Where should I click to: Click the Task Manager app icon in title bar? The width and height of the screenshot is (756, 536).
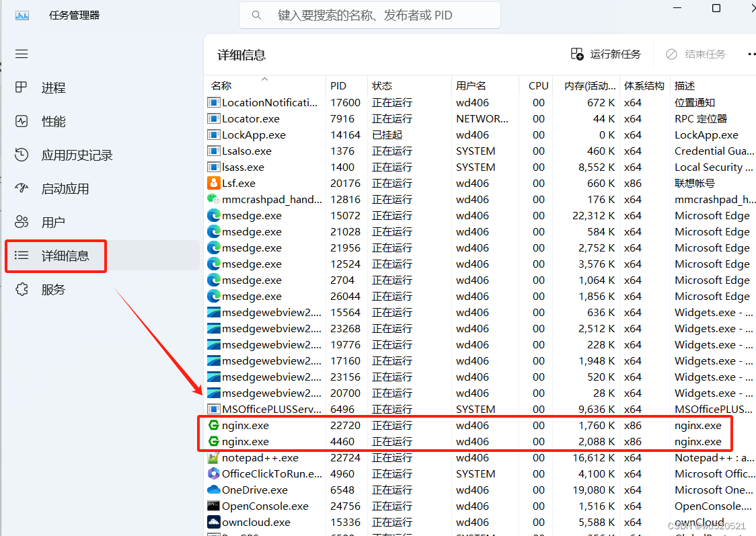pyautogui.click(x=22, y=15)
